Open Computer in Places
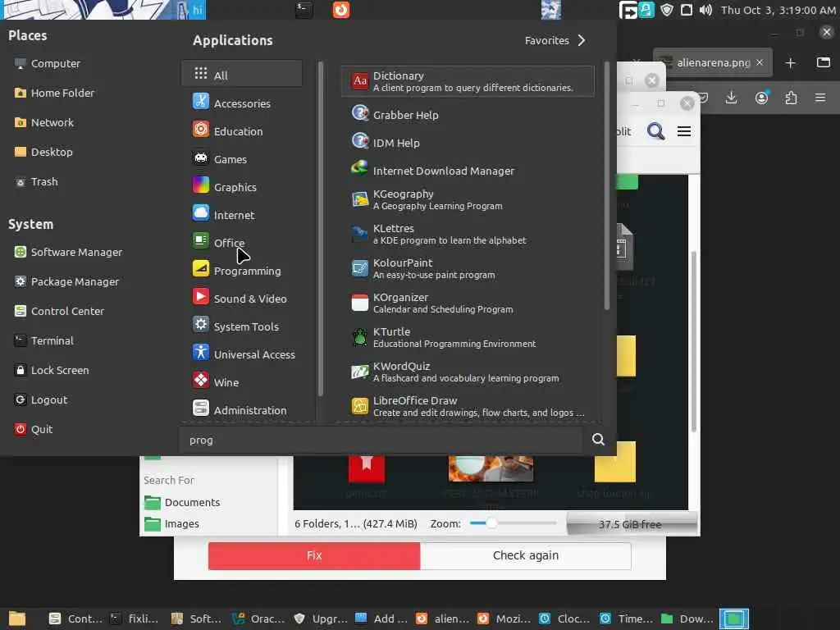 pyautogui.click(x=48, y=63)
